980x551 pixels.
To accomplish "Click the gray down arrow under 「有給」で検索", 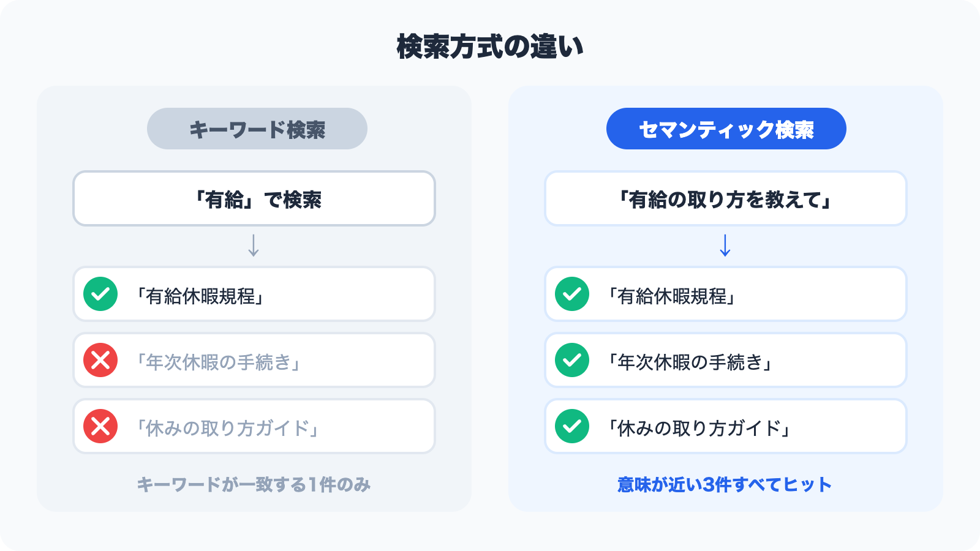I will pyautogui.click(x=254, y=246).
